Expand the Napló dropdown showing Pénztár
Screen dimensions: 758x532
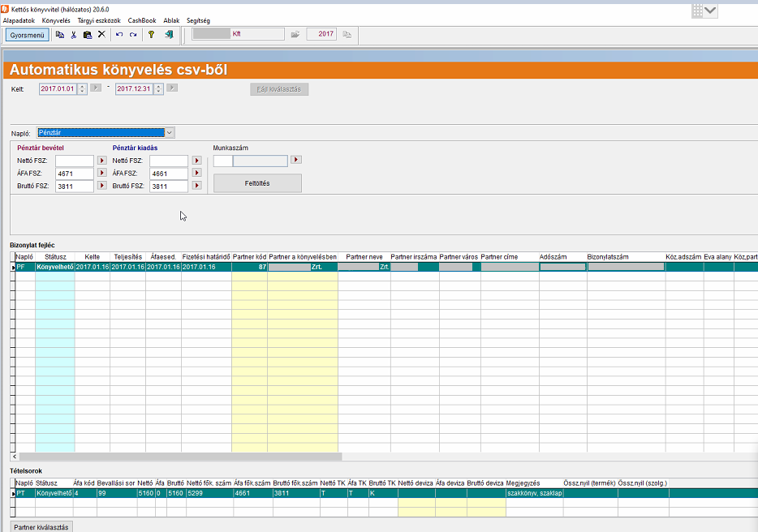(170, 132)
